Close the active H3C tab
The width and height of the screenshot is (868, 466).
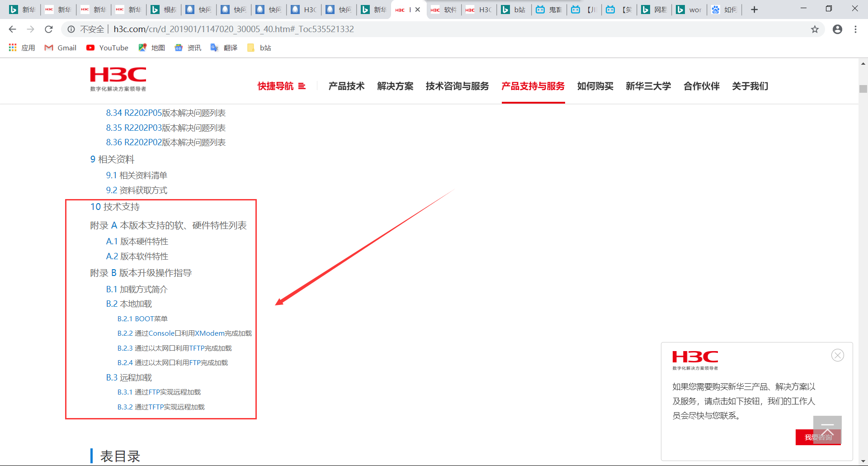pos(418,10)
